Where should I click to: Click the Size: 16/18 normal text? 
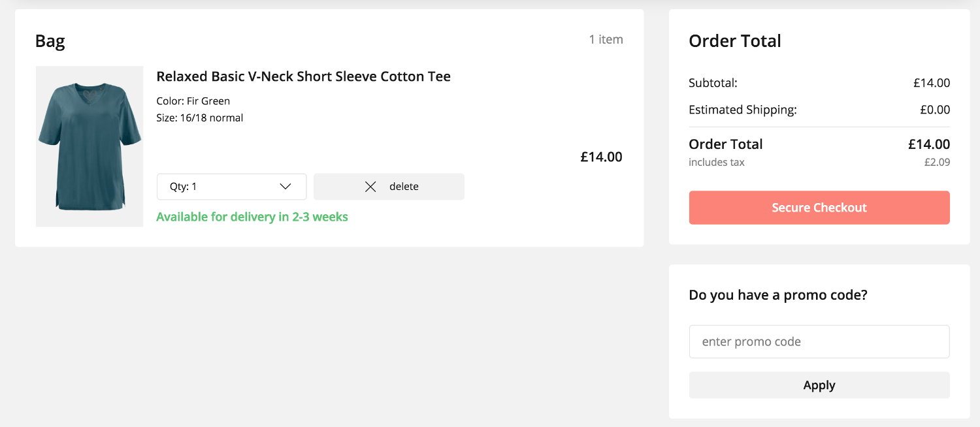coord(200,118)
